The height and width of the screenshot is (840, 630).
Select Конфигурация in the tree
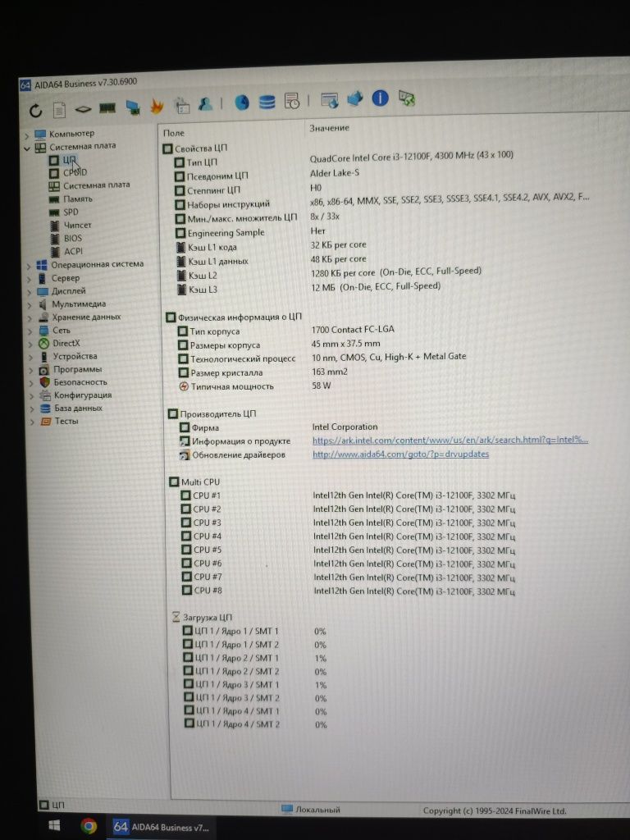(x=76, y=395)
